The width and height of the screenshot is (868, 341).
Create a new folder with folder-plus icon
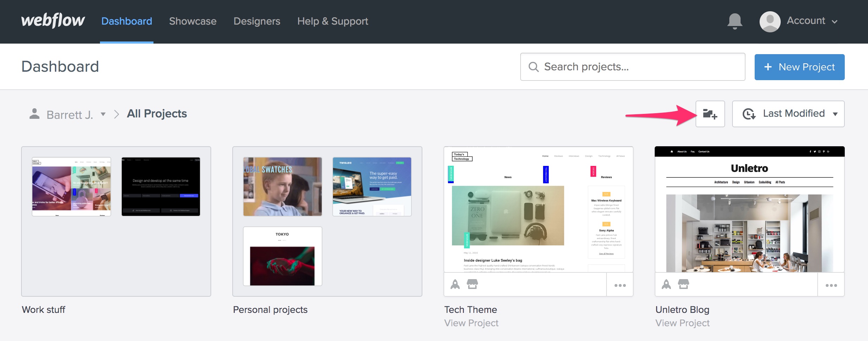(x=710, y=114)
